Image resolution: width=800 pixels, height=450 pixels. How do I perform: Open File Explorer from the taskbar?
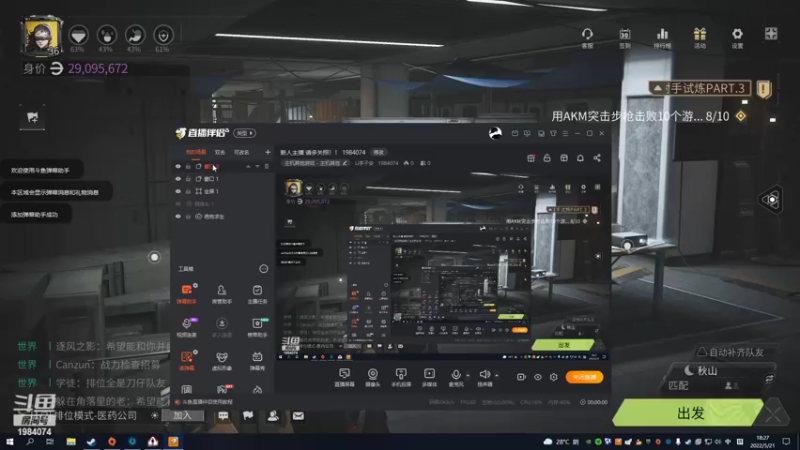71,442
